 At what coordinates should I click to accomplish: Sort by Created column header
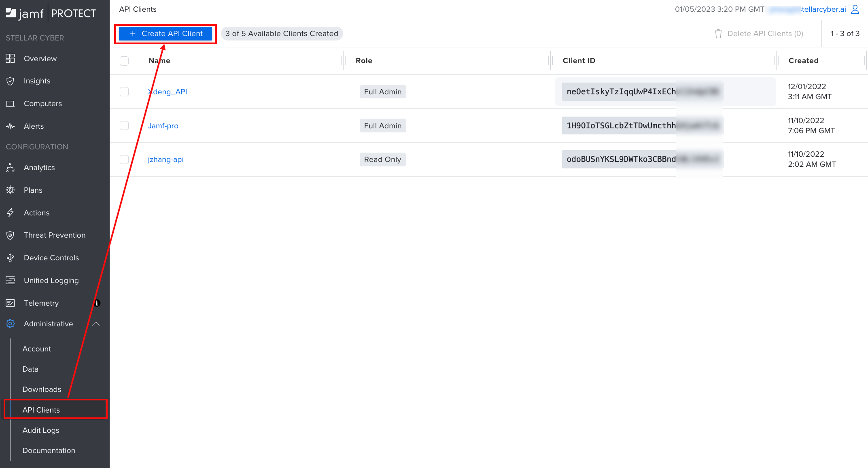click(803, 61)
